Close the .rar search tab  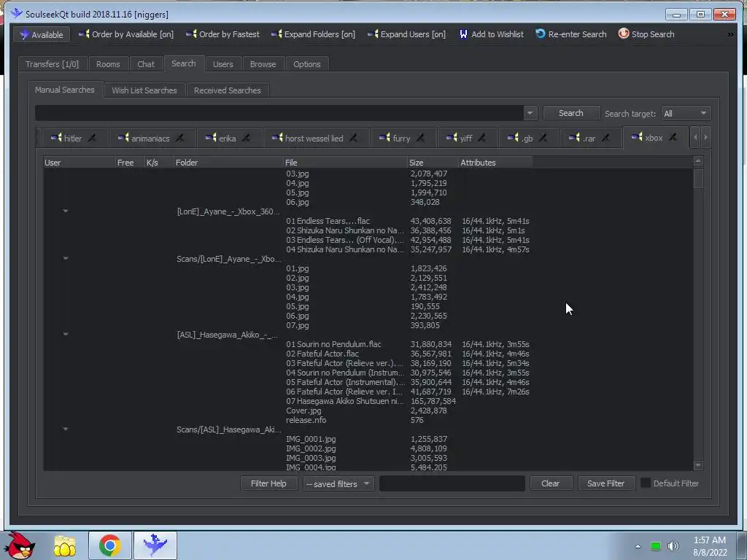605,138
